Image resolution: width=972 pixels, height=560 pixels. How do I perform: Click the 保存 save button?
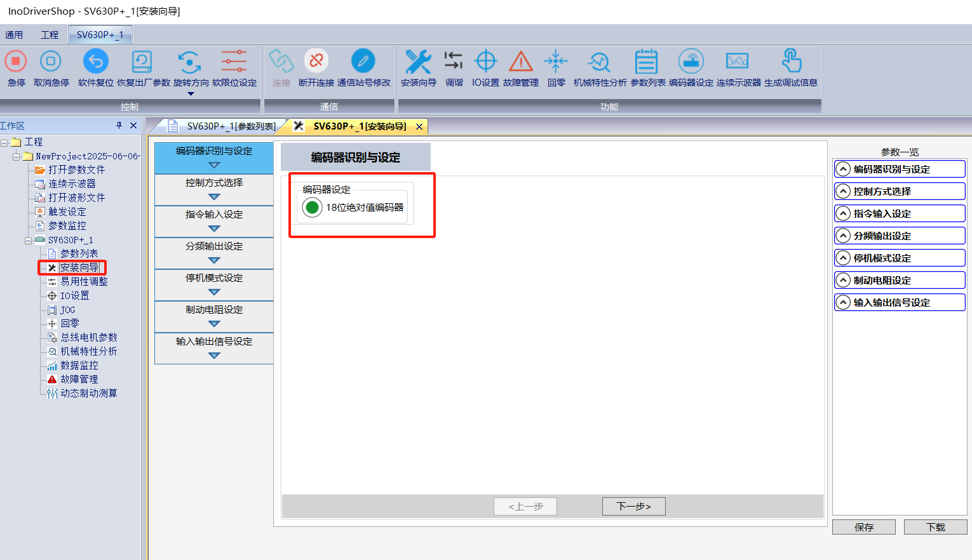(863, 527)
